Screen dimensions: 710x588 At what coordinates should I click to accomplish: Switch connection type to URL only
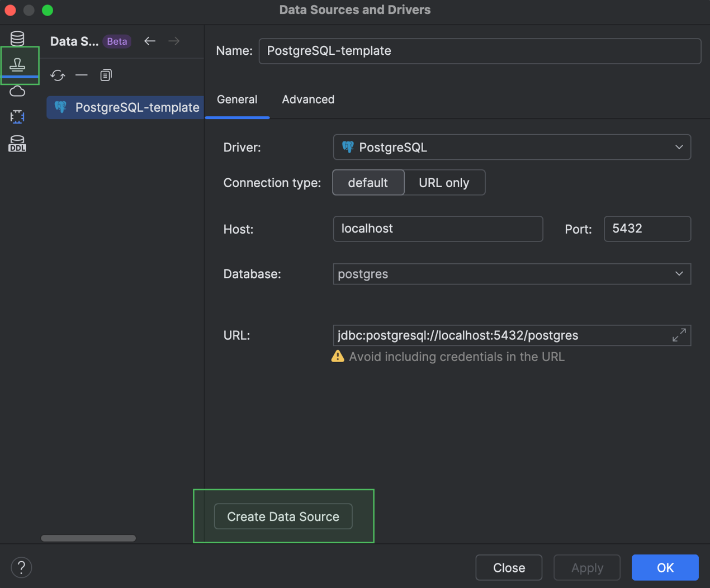(444, 183)
